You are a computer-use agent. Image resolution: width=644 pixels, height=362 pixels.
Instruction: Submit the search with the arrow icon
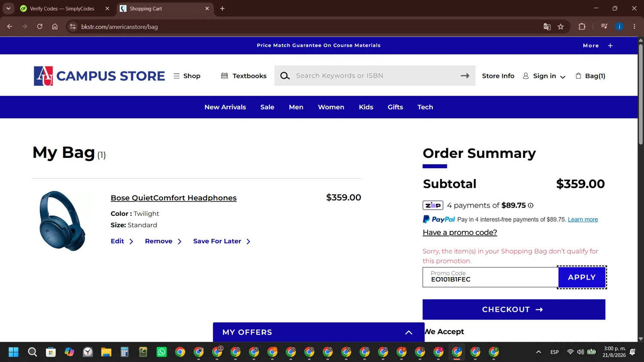tap(465, 76)
